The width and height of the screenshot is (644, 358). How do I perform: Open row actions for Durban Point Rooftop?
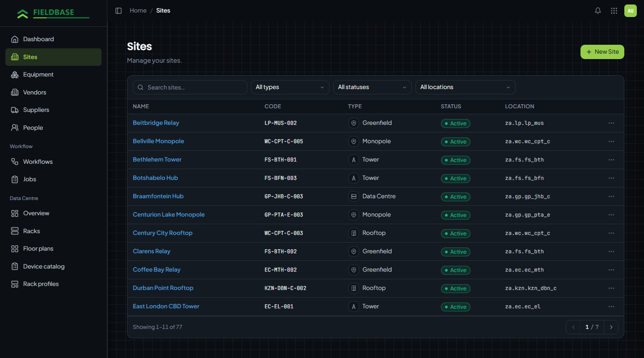pos(611,288)
